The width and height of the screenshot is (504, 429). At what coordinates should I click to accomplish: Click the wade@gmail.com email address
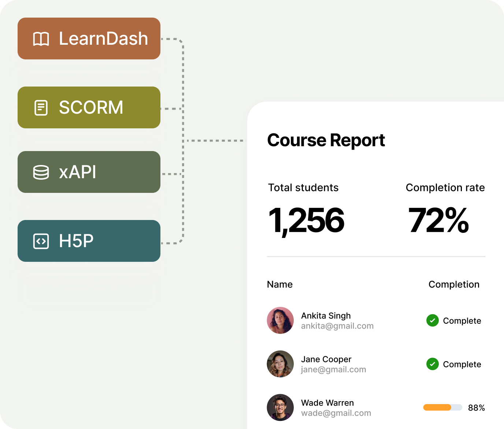coord(336,413)
